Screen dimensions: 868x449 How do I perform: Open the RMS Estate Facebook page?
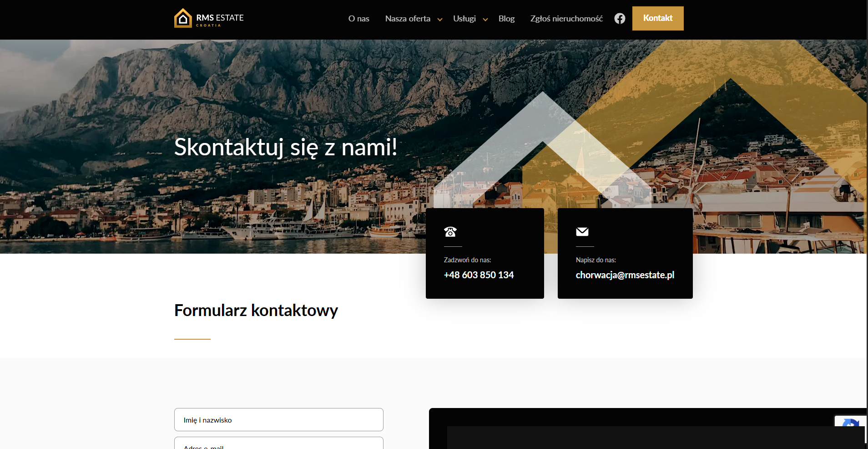(620, 18)
